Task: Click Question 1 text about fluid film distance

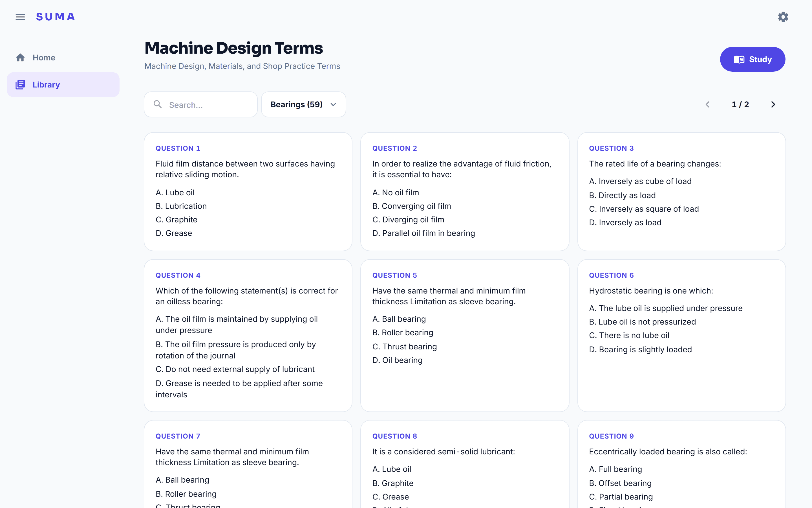Action: pyautogui.click(x=245, y=169)
